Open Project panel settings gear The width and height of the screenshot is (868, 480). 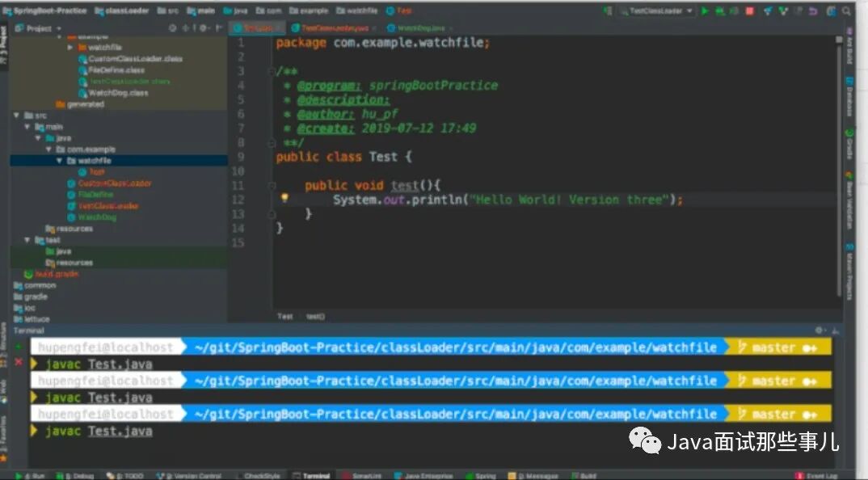click(x=204, y=28)
